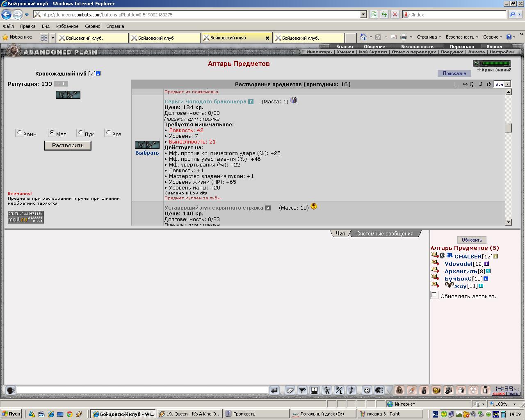
Task: Click the Растворить button
Action: tap(68, 145)
